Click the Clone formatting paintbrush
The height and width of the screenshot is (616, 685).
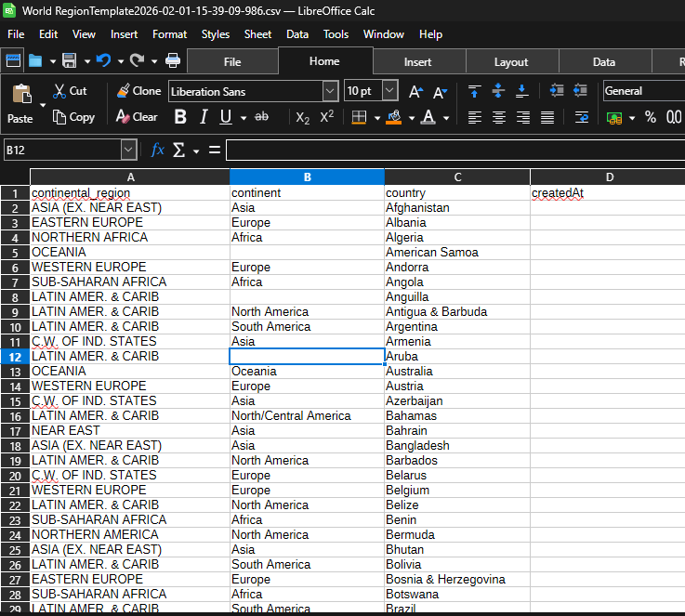pyautogui.click(x=138, y=91)
